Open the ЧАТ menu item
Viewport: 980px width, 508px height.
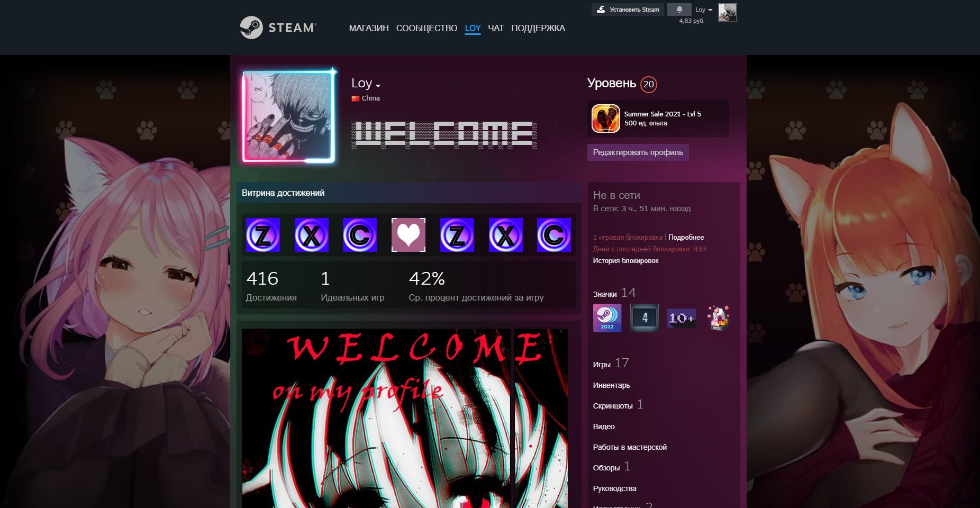tap(496, 28)
